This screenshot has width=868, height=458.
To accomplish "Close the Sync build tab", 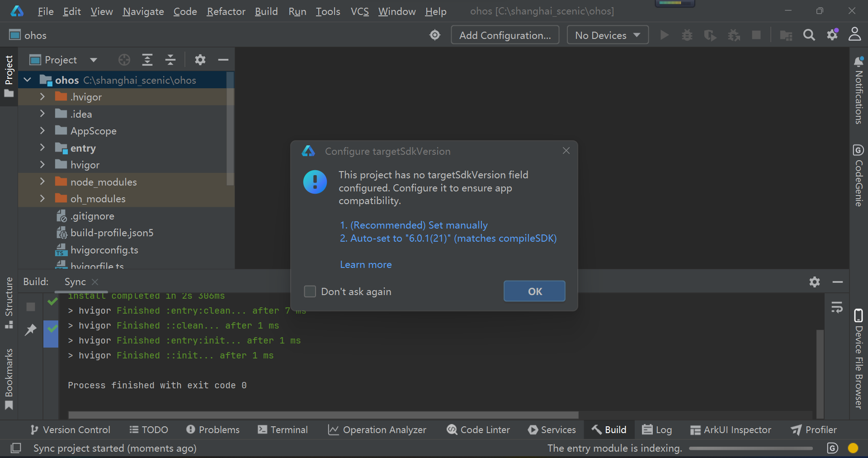I will coord(95,282).
